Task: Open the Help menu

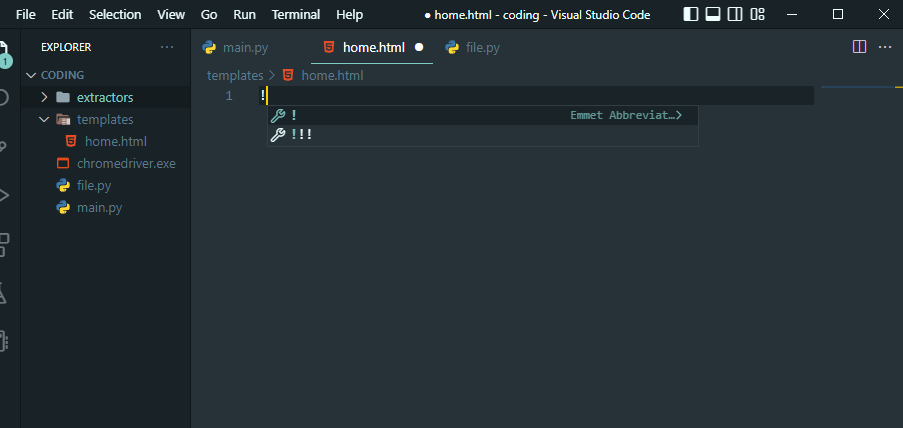Action: click(x=350, y=14)
